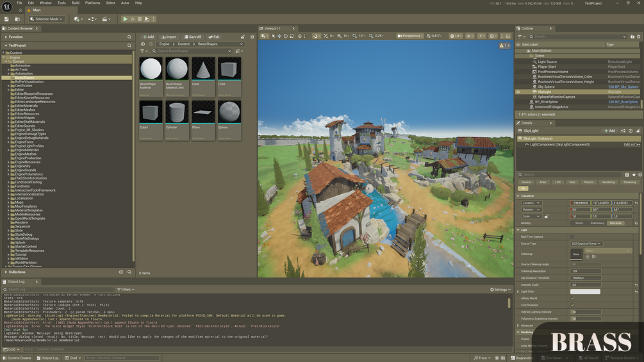The image size is (644, 362).
Task: Expand the Favorites section
Action: point(6,37)
